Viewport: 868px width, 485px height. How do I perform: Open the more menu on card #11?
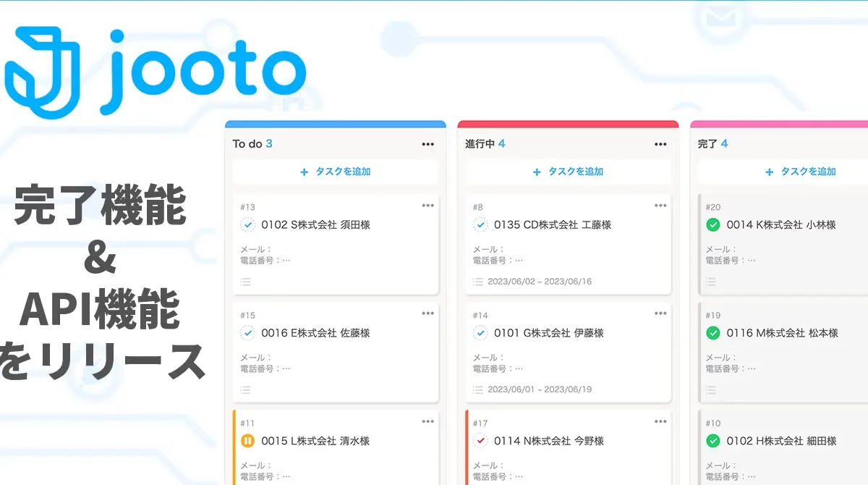click(428, 421)
